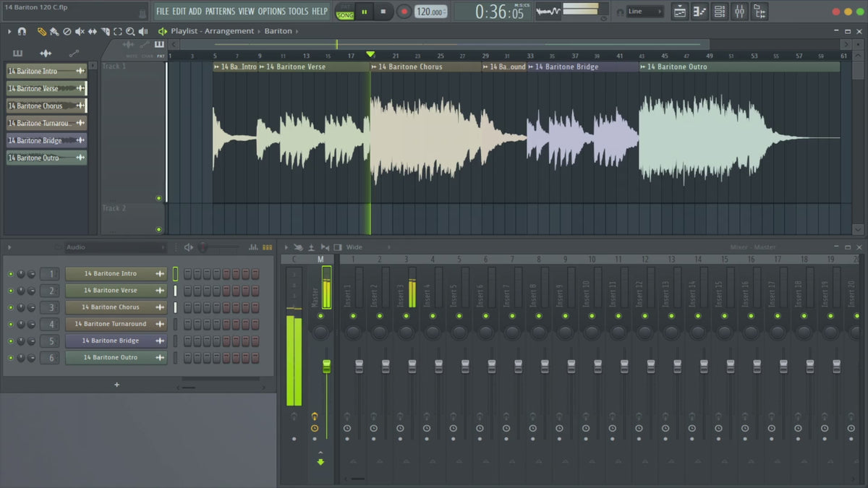The image size is (868, 488).
Task: Switch to Song mode in the transport
Action: coord(345,15)
